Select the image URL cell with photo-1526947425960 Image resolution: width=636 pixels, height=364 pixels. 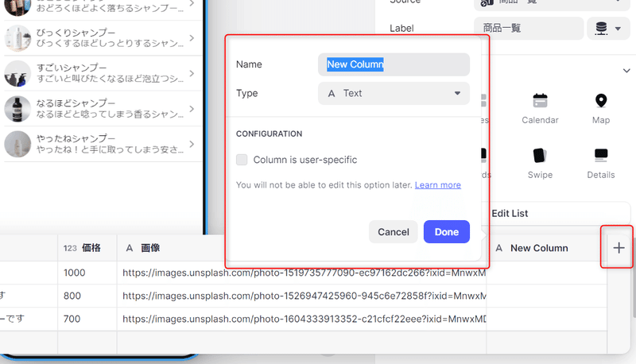click(302, 296)
